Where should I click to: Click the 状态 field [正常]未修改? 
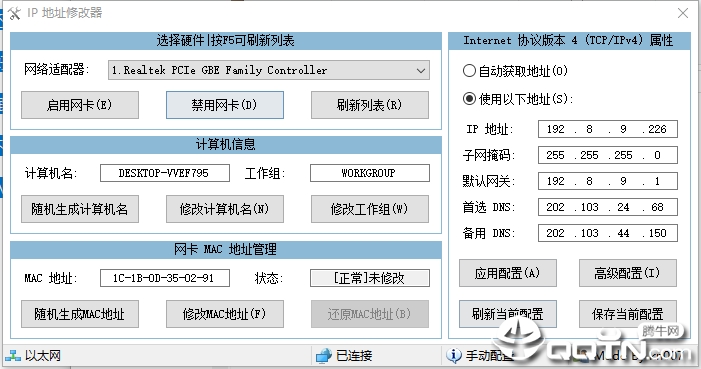370,278
